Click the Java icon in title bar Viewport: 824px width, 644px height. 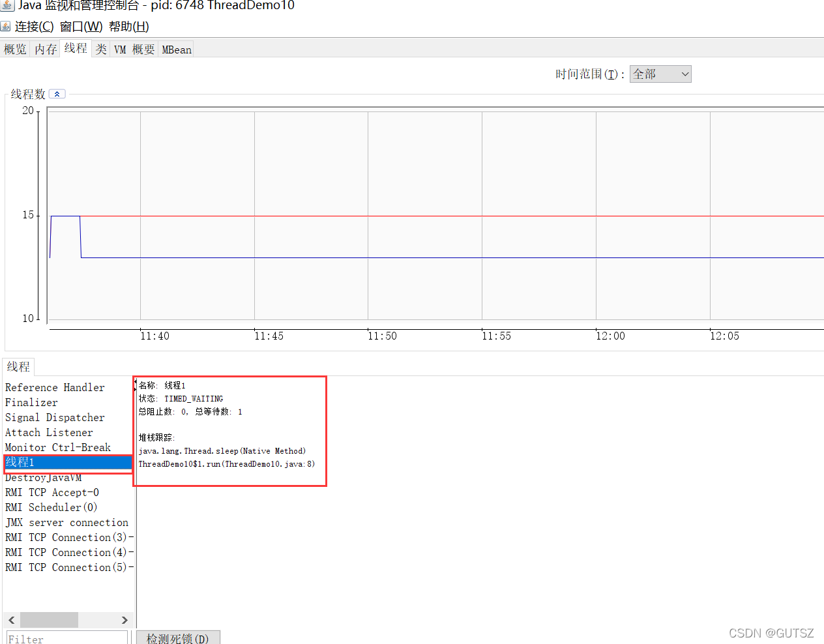pos(7,5)
